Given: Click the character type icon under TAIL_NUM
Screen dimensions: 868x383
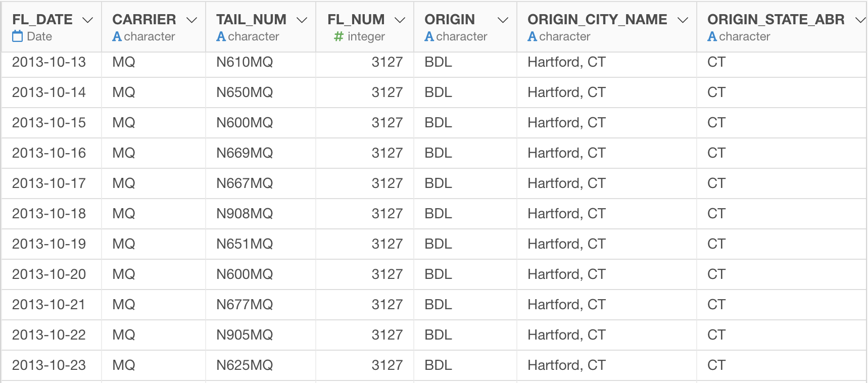Looking at the screenshot, I should [221, 36].
